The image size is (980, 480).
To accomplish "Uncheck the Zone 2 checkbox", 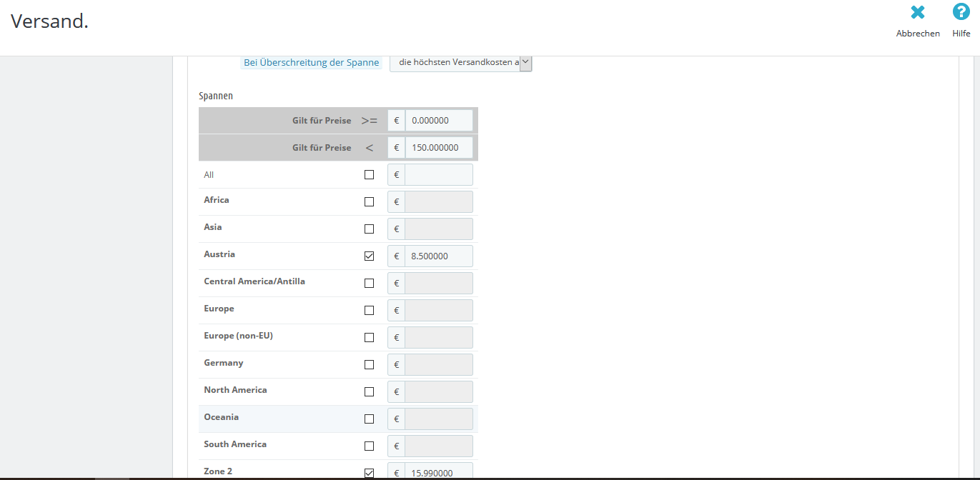I will click(x=369, y=473).
